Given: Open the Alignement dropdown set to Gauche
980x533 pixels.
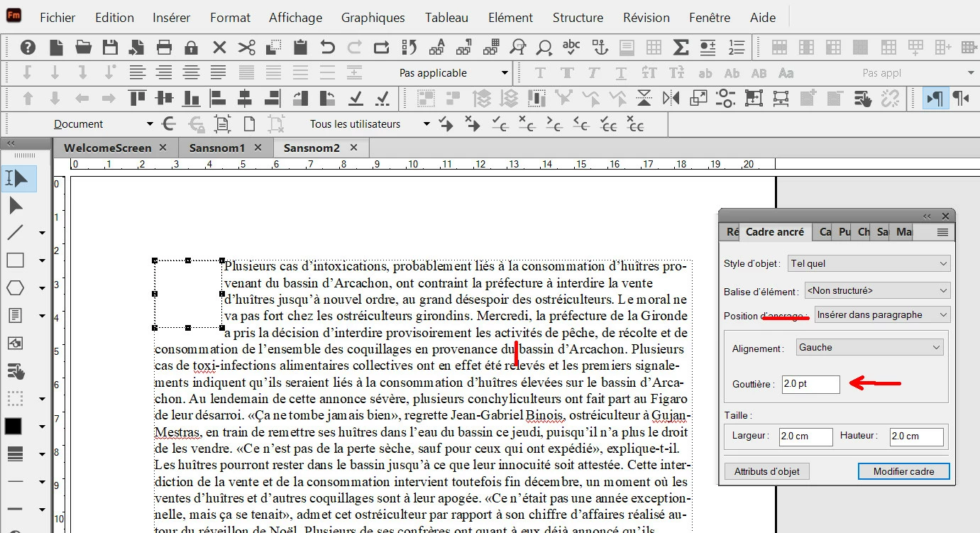Looking at the screenshot, I should tap(869, 347).
